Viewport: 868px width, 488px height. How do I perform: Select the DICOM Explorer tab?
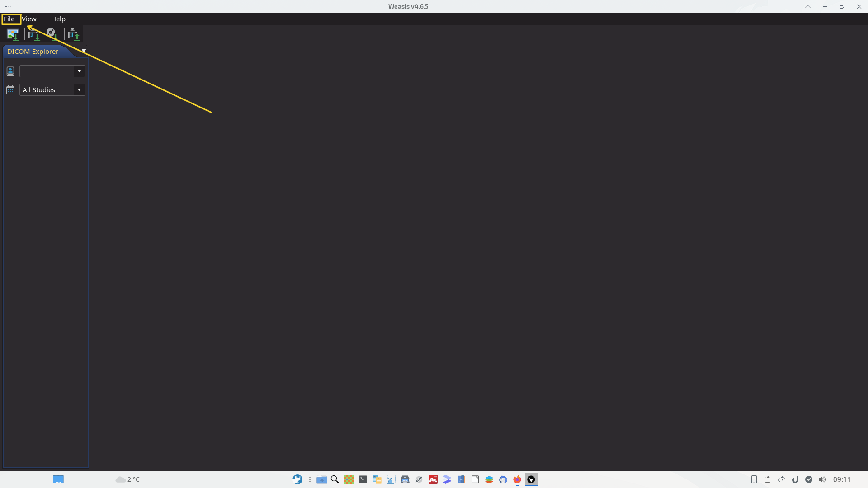(x=33, y=52)
